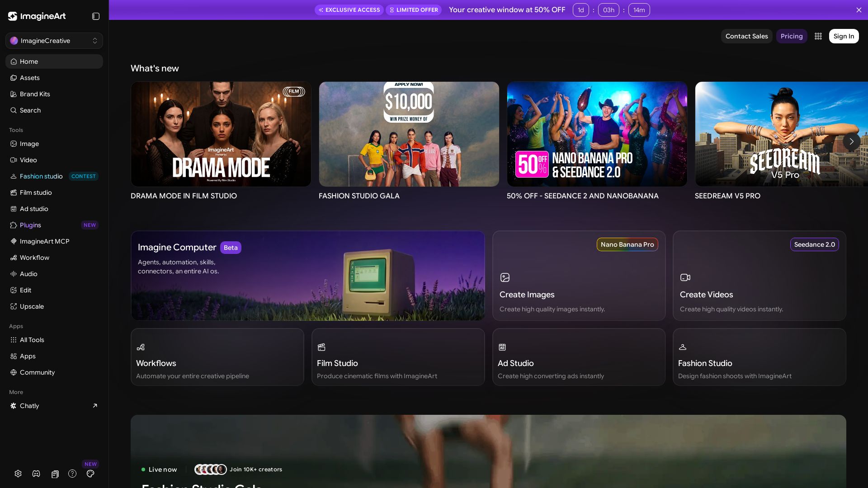868x488 pixels.
Task: Click the Sign In button
Action: point(844,36)
